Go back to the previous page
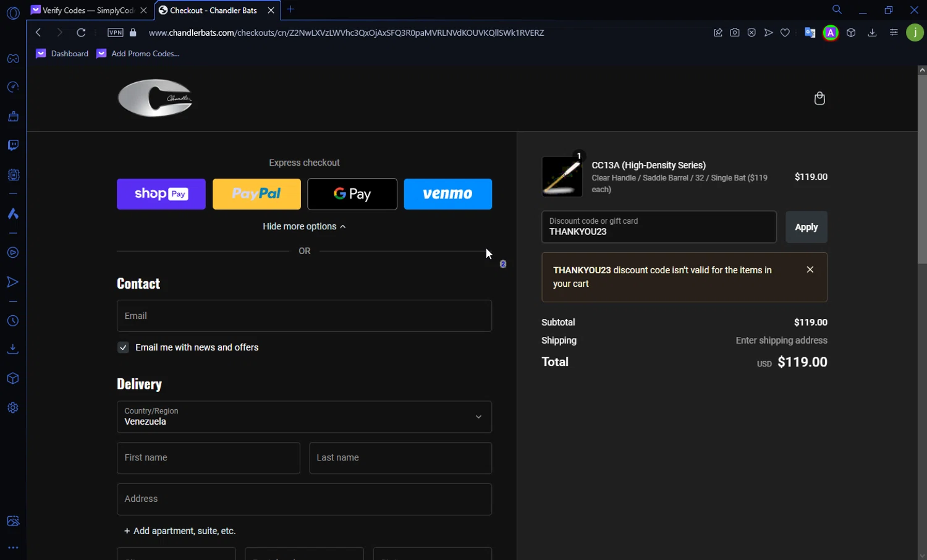Viewport: 927px width, 560px height. pos(38,33)
